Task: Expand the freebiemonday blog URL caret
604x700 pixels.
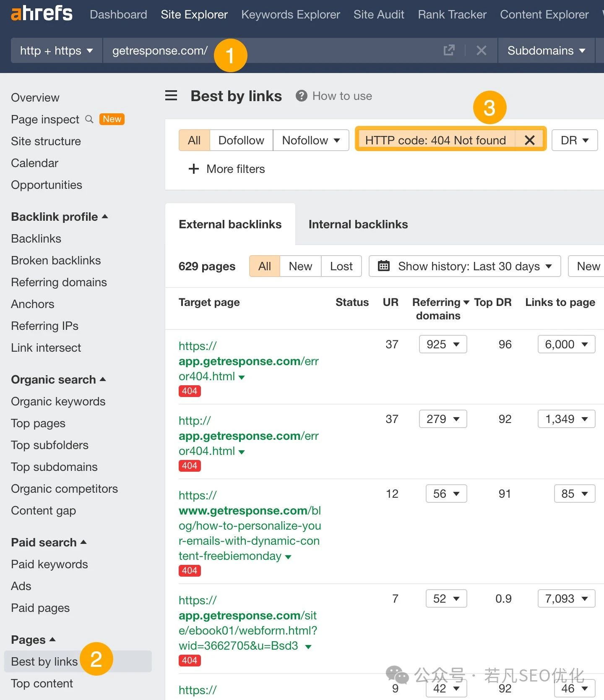Action: point(288,557)
